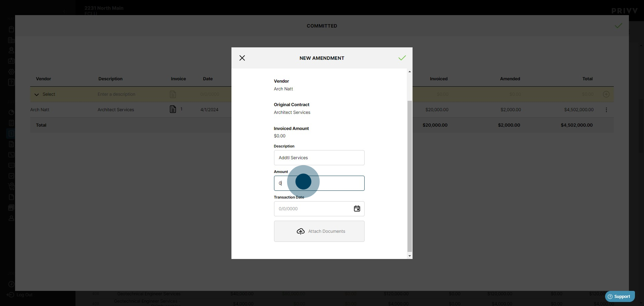644x306 pixels.
Task: Click the New Amendment dialog scrollbar thumb
Action: coord(410,176)
